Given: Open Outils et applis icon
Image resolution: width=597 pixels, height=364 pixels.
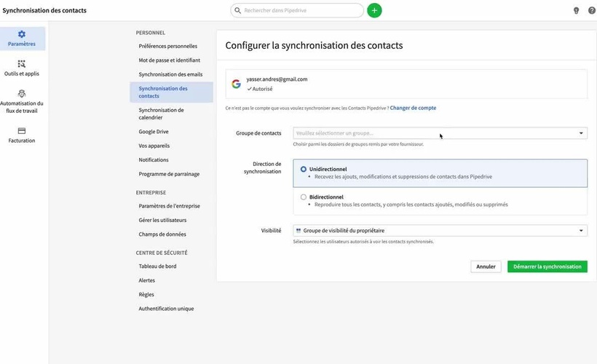Looking at the screenshot, I should (22, 64).
